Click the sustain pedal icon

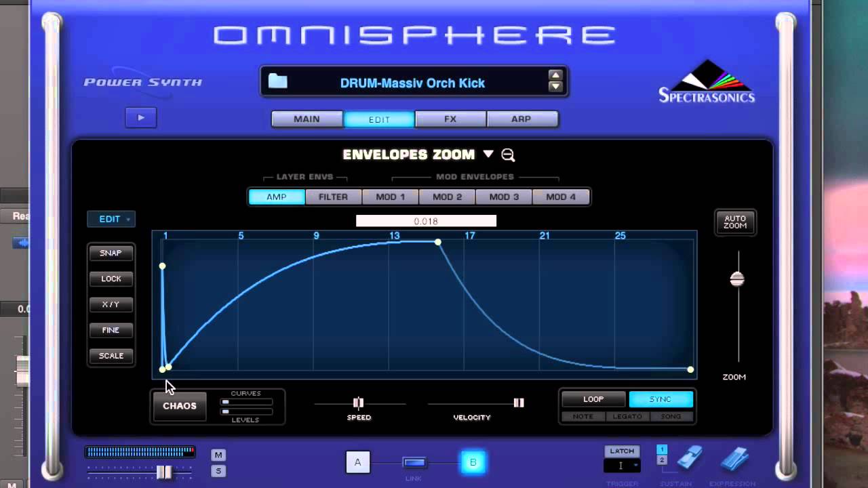[x=690, y=459]
